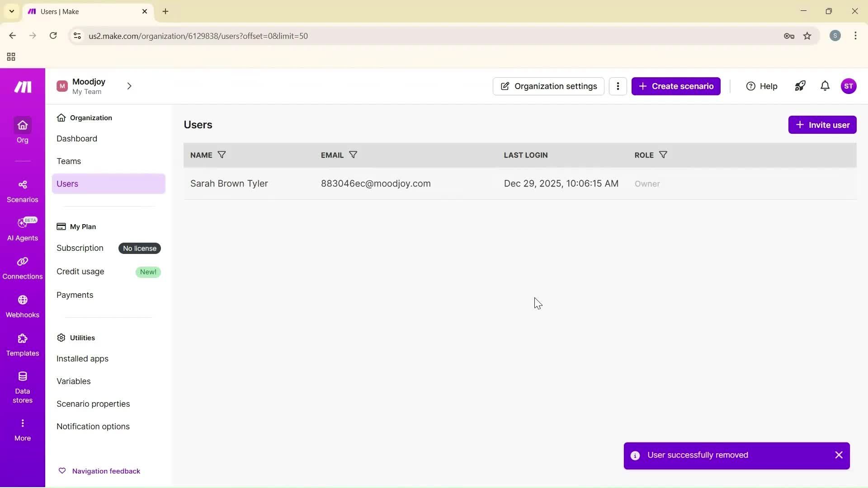Viewport: 868px width, 488px height.
Task: Click the Make logo
Action: [x=22, y=87]
